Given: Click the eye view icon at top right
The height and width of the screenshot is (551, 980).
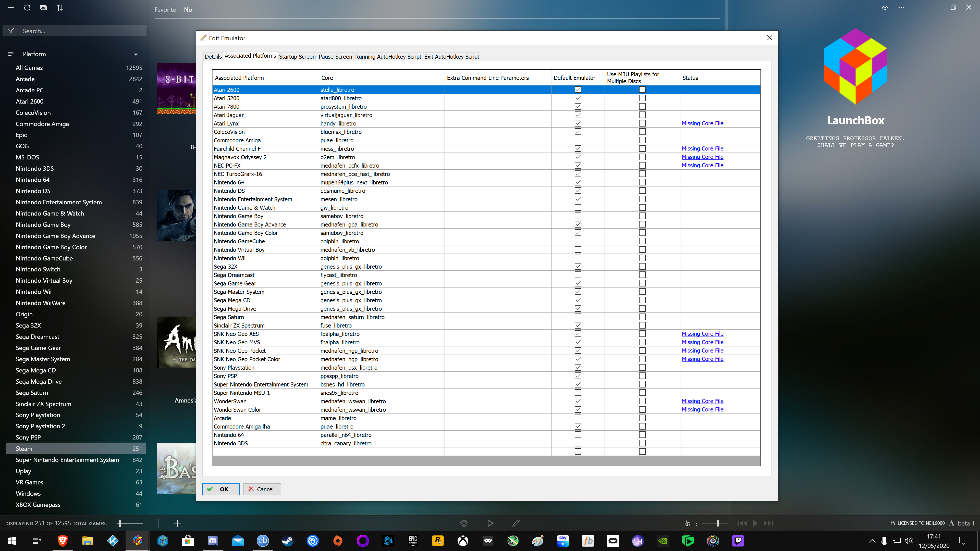Looking at the screenshot, I should pyautogui.click(x=885, y=8).
